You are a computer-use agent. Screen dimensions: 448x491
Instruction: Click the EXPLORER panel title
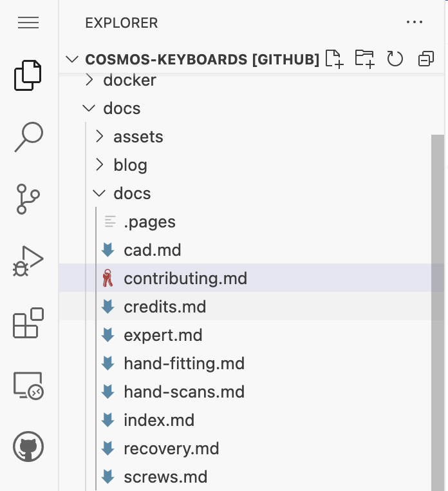tap(122, 23)
